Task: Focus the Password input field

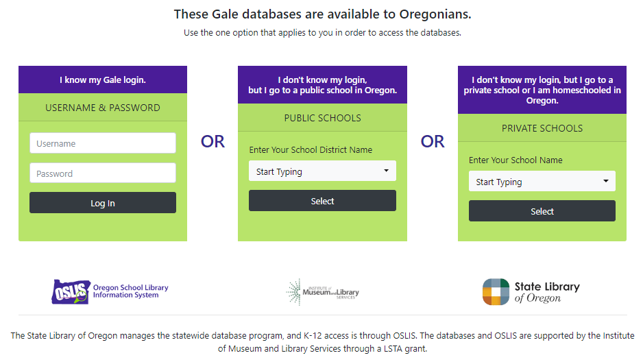Action: (x=103, y=173)
